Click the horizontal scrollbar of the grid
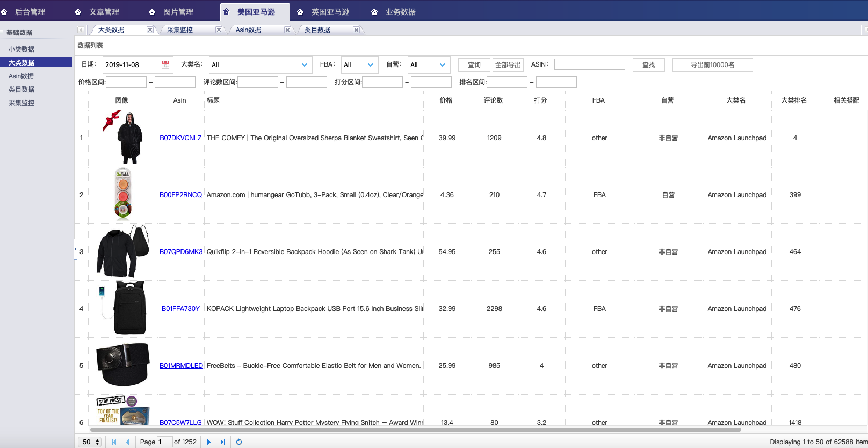The width and height of the screenshot is (868, 448). pyautogui.click(x=416, y=430)
